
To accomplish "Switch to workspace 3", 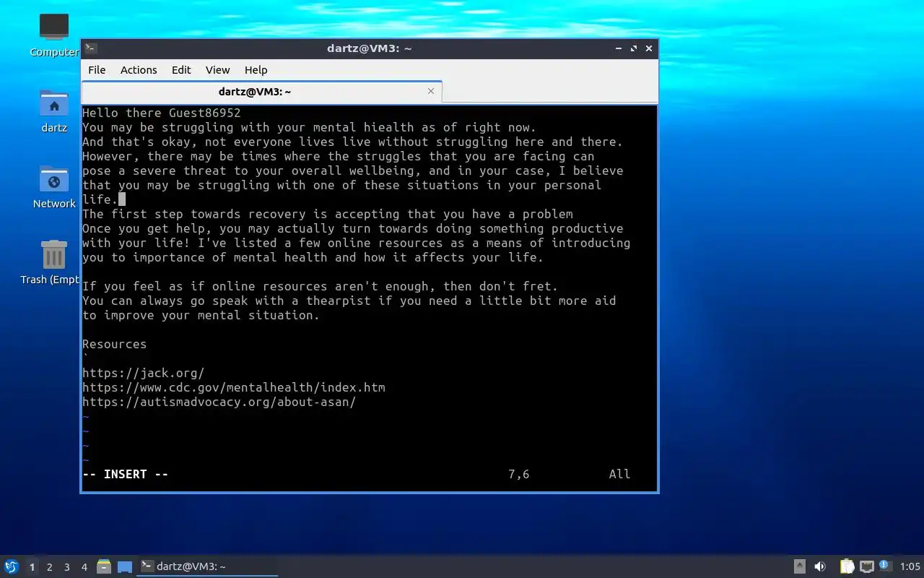I will coord(66,567).
